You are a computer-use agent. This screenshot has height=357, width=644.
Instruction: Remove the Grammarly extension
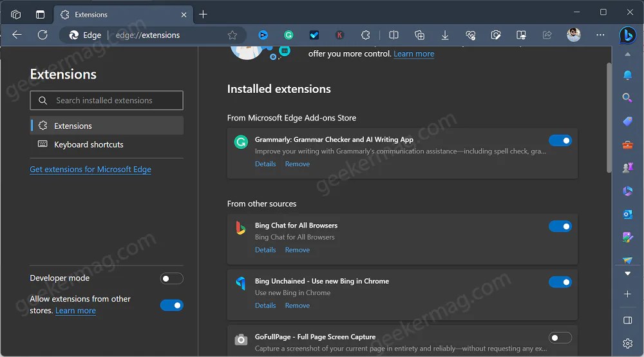click(298, 164)
